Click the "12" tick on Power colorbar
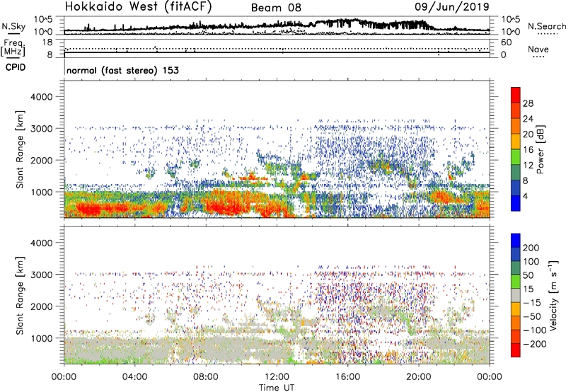Image resolution: width=566 pixels, height=392 pixels. pyautogui.click(x=528, y=166)
